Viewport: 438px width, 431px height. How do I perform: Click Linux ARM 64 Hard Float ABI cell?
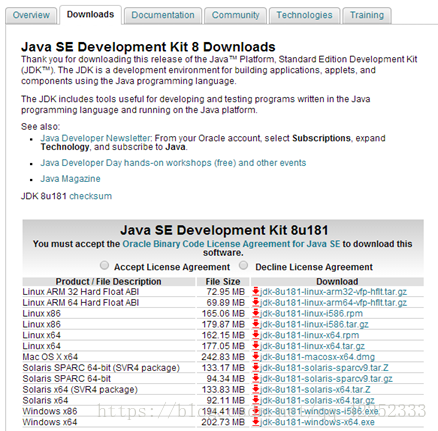pyautogui.click(x=109, y=303)
